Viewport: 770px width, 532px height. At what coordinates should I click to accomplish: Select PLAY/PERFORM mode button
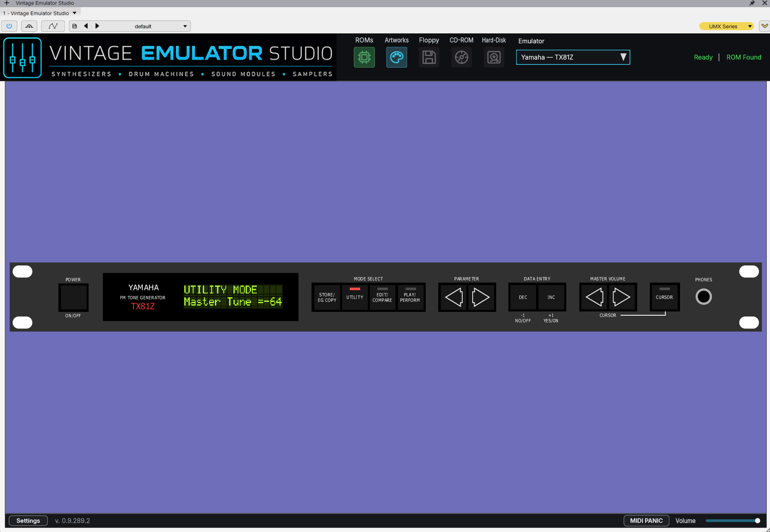(410, 297)
